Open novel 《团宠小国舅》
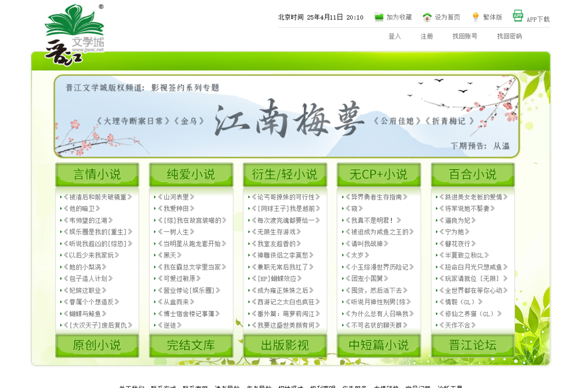Viewport: 588px width, 388px height. [x=367, y=279]
